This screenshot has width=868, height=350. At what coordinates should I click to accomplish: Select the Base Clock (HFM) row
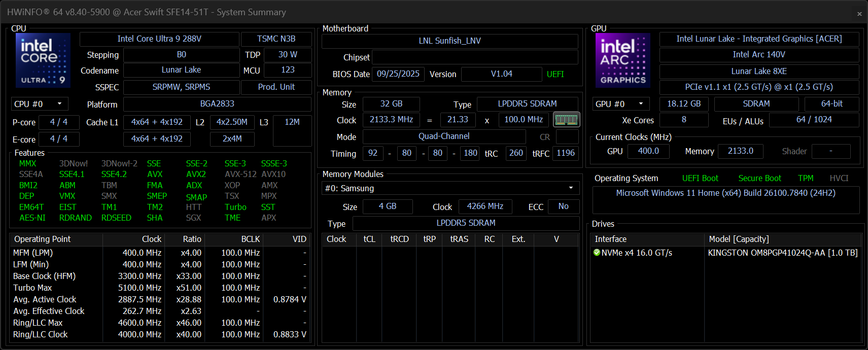[160, 276]
